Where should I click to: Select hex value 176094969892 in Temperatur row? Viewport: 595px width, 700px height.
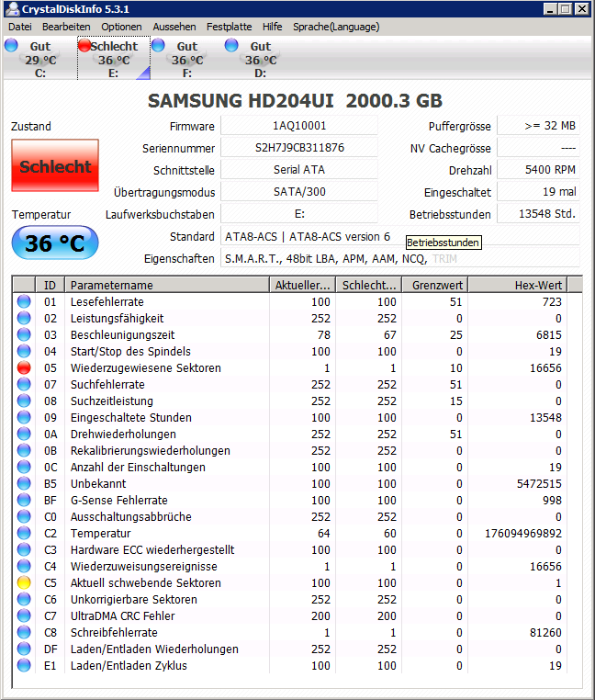pos(523,533)
